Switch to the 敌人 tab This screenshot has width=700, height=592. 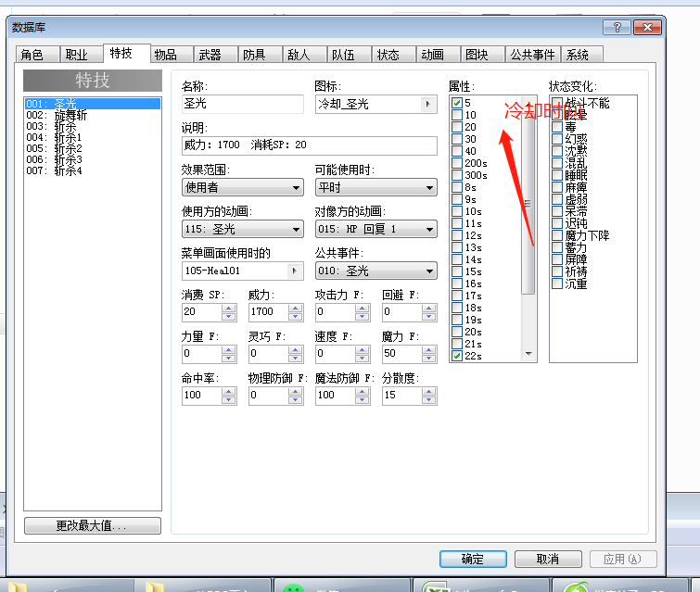coord(304,55)
